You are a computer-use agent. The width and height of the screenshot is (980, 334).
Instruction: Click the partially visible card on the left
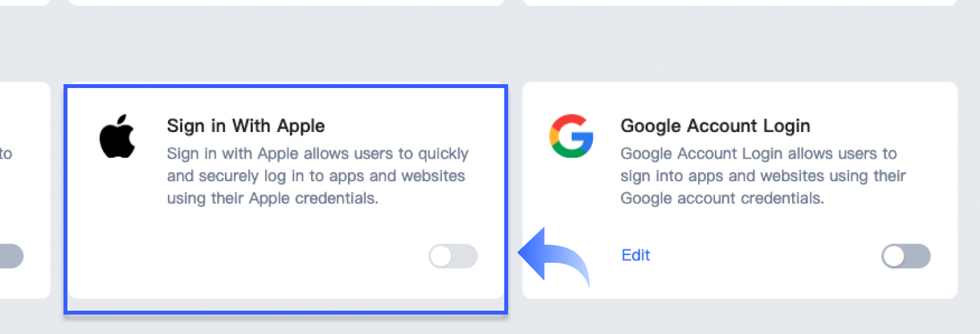[25, 190]
